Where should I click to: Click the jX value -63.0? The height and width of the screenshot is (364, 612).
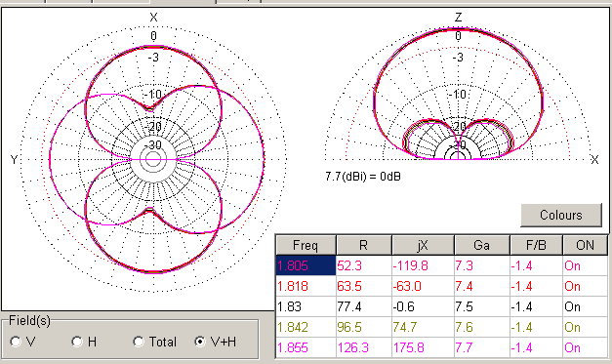pyautogui.click(x=423, y=286)
